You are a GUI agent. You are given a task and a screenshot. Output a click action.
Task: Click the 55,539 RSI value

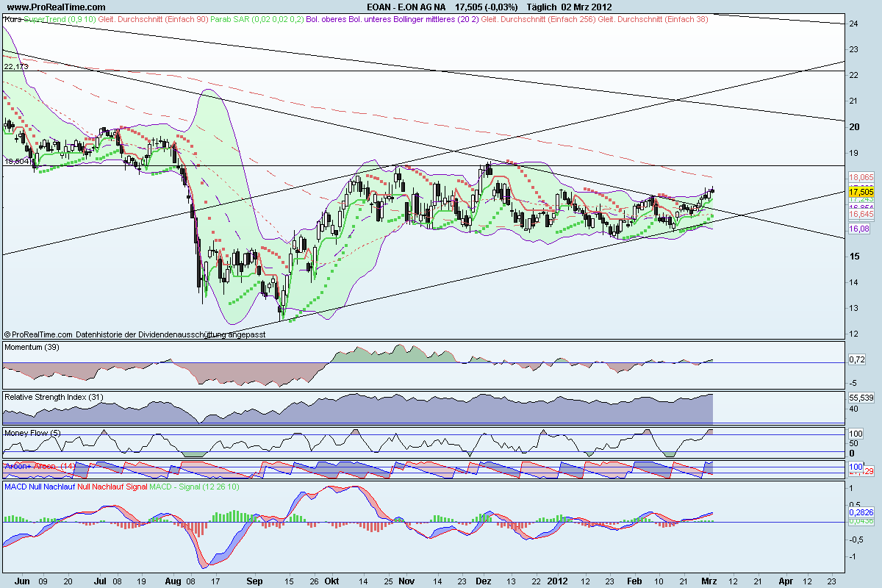point(860,396)
